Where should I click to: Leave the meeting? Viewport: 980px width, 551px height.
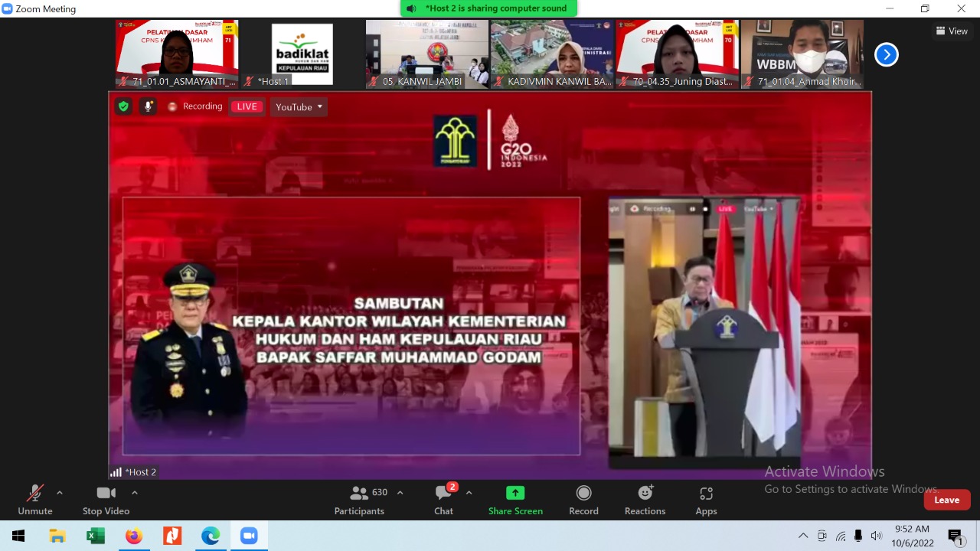pos(947,500)
